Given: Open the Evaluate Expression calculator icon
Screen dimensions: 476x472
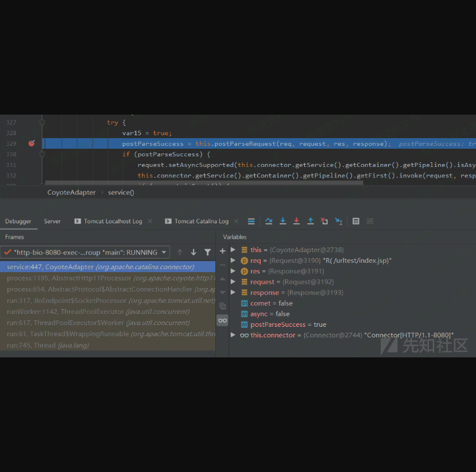Looking at the screenshot, I should click(x=356, y=221).
